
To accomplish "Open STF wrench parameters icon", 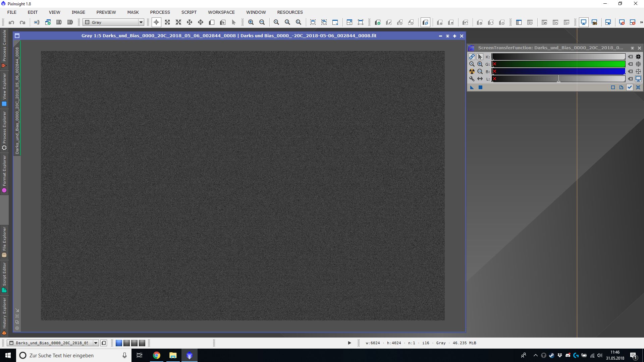I will (x=472, y=79).
